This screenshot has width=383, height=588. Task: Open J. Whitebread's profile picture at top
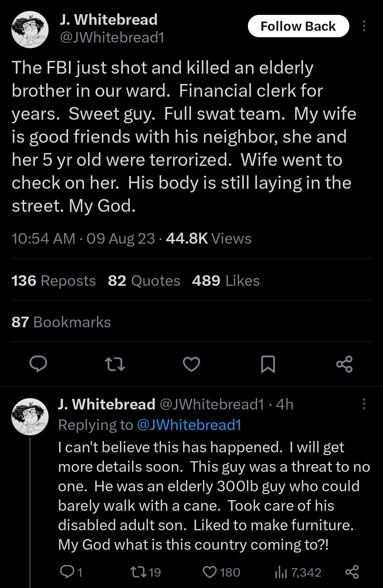(x=30, y=29)
